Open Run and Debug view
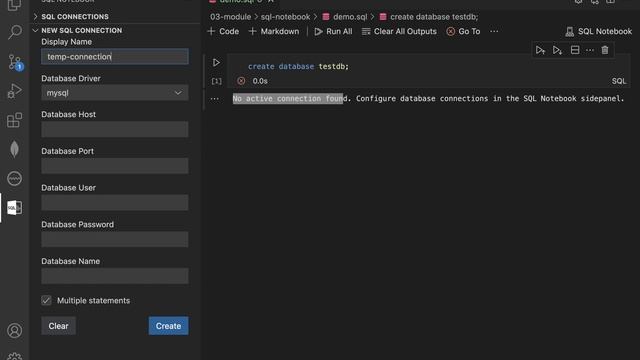Screen dimensions: 640x360 click(15, 91)
